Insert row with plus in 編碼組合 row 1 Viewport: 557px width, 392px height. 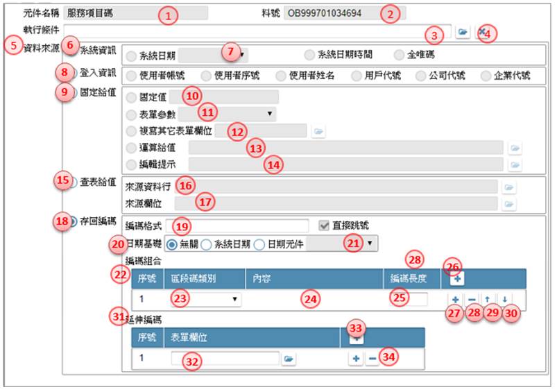pos(456,300)
